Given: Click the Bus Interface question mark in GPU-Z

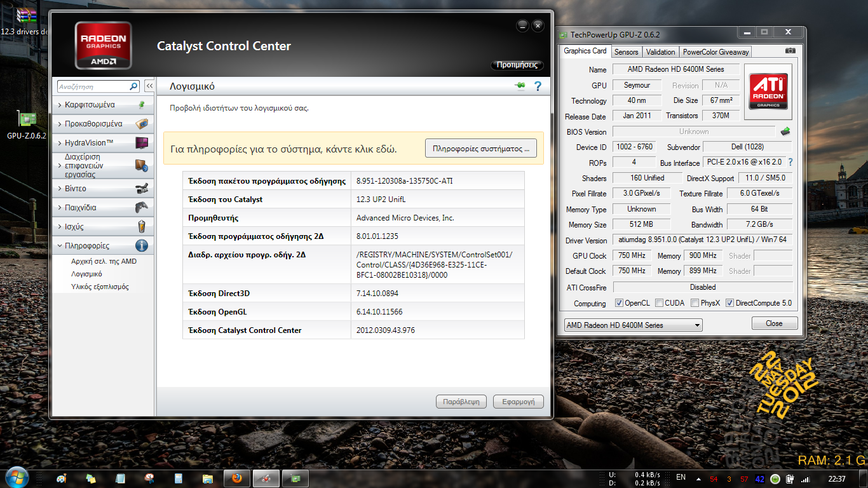Looking at the screenshot, I should point(790,163).
